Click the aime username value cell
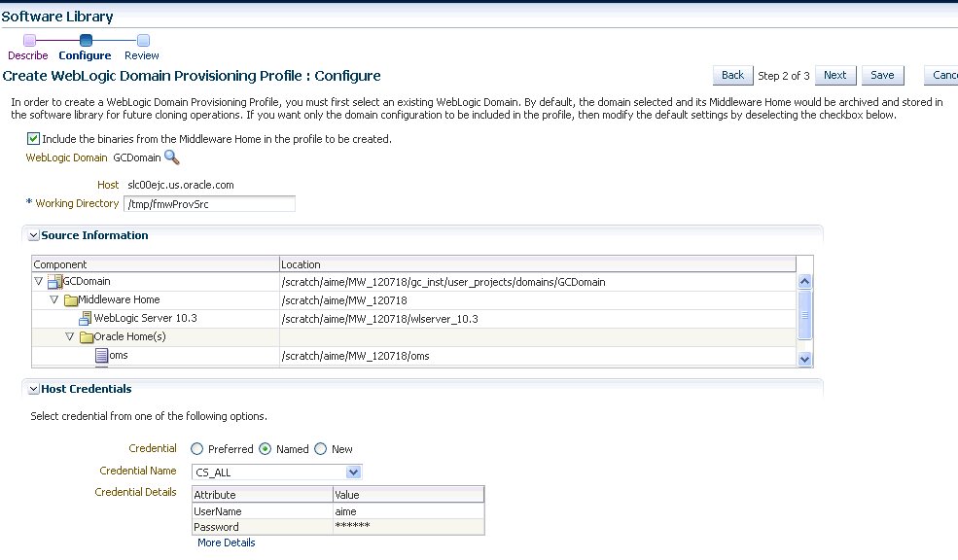The height and width of the screenshot is (560, 958). tap(408, 511)
